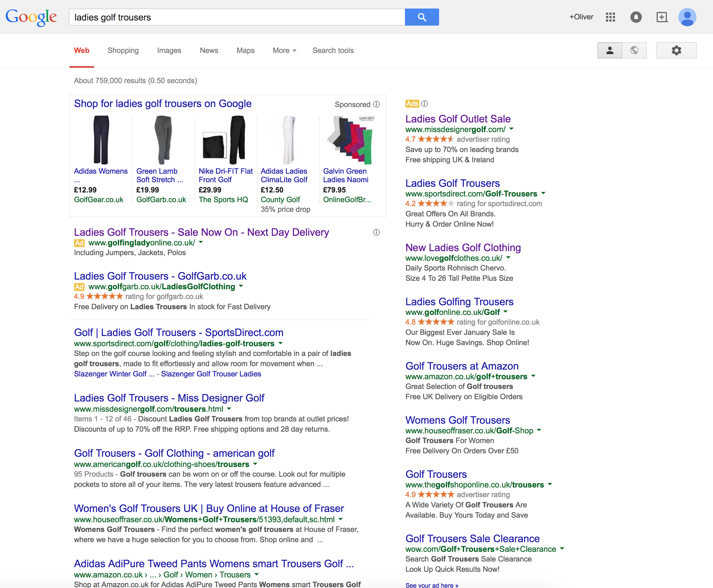Image resolution: width=713 pixels, height=588 pixels.
Task: Click Ad badge next to golfgarb URL
Action: coord(79,287)
